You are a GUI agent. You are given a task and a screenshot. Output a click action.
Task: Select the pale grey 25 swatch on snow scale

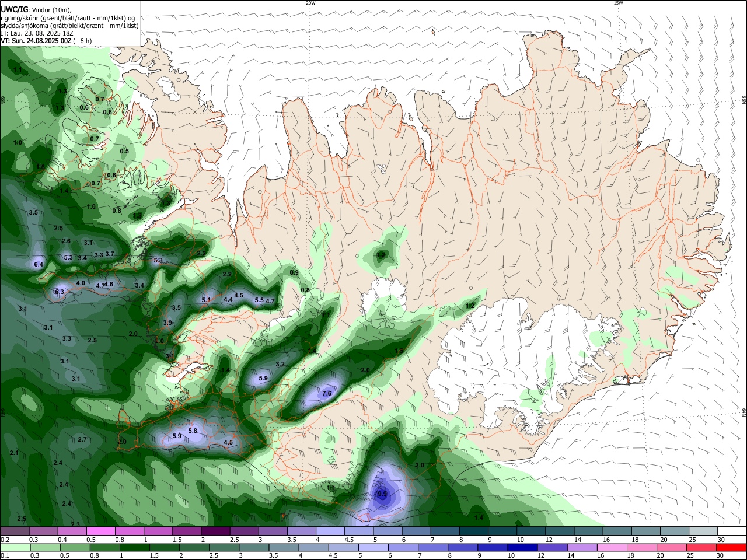pos(703,531)
